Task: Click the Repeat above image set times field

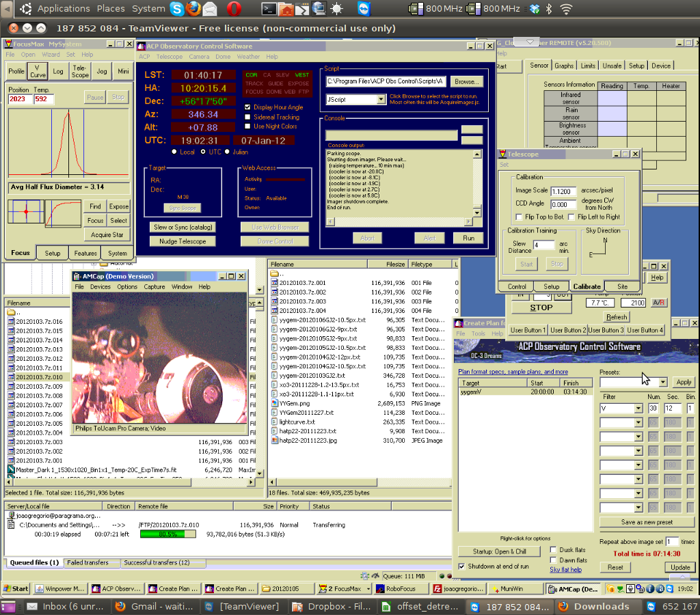Action: [672, 542]
